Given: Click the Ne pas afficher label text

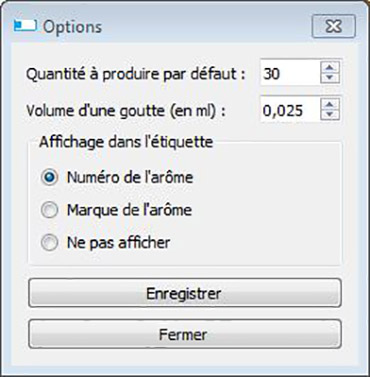Looking at the screenshot, I should [x=119, y=242].
